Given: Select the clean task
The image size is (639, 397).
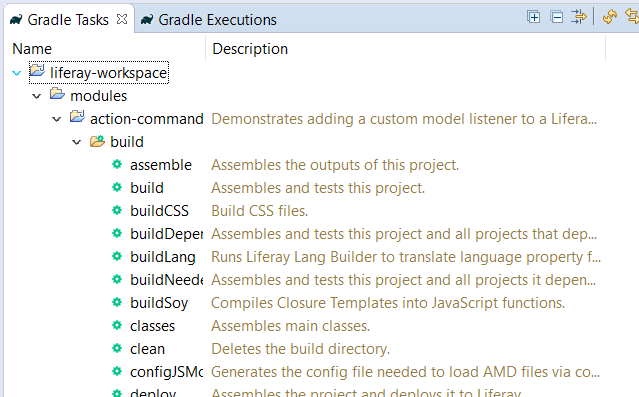Looking at the screenshot, I should click(147, 349).
